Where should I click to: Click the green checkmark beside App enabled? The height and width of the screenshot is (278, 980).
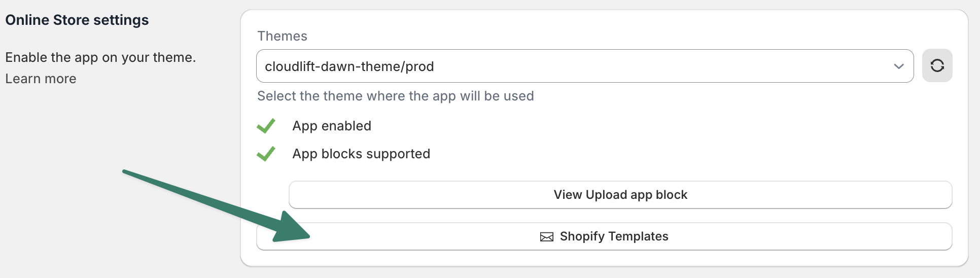click(x=266, y=126)
